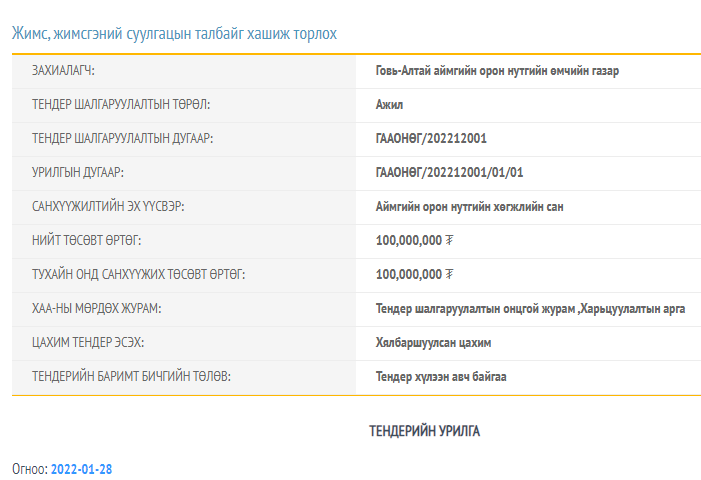Click the date link 2022-01-28
The height and width of the screenshot is (480, 701).
tap(82, 468)
